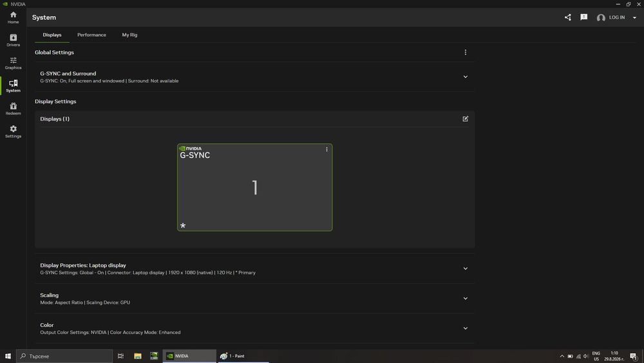Viewport: 644px width, 363px height.
Task: Open Task View on taskbar
Action: 121,356
